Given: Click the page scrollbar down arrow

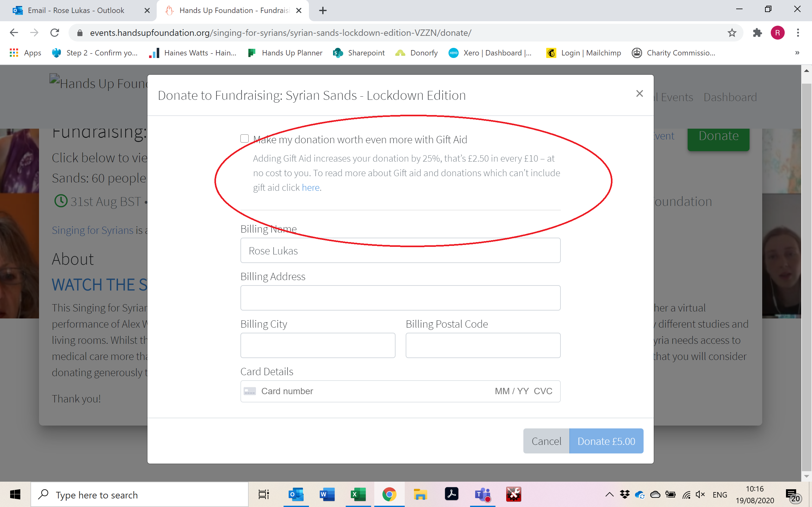Looking at the screenshot, I should pyautogui.click(x=806, y=476).
